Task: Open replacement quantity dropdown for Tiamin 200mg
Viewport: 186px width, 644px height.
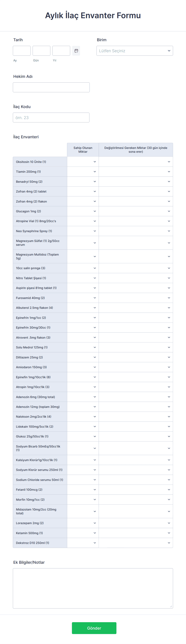Action: (x=136, y=172)
